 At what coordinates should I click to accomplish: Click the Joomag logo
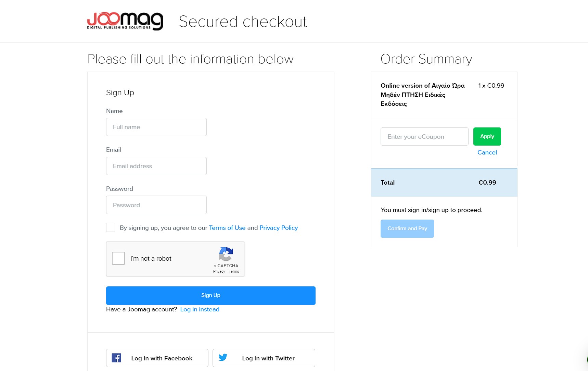(x=125, y=21)
